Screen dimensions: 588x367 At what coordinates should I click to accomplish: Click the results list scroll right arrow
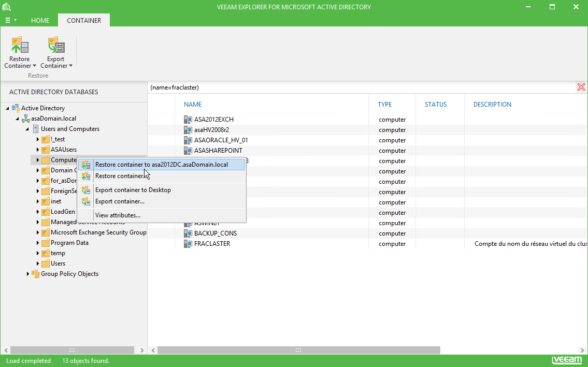[x=582, y=350]
